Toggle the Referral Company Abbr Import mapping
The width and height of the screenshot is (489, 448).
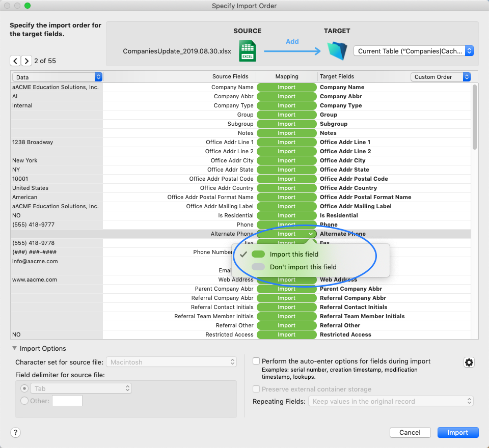coord(287,298)
